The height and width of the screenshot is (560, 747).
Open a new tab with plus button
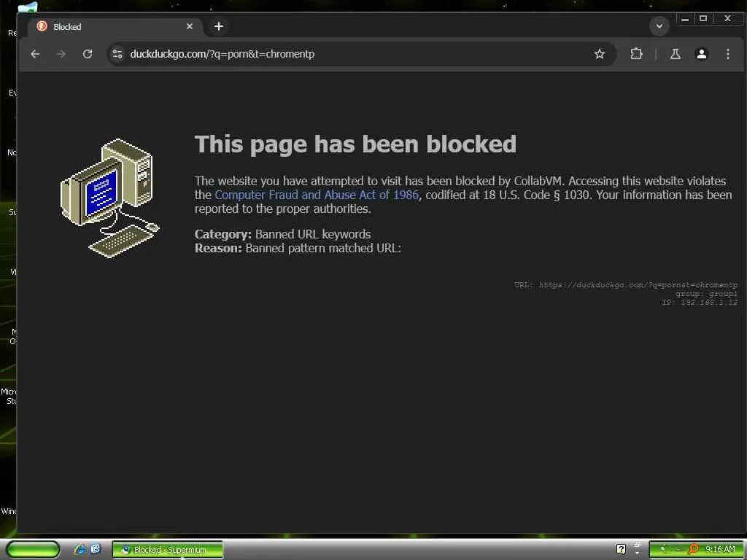pos(219,27)
